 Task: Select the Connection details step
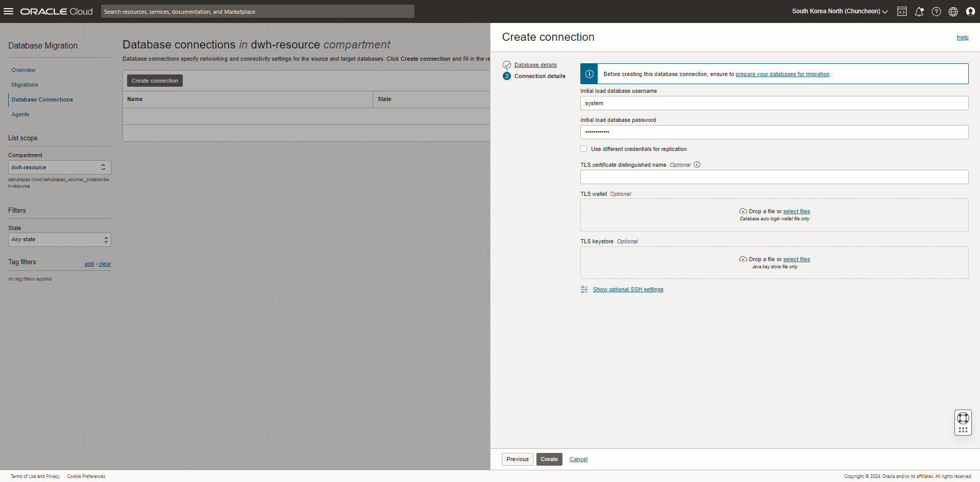540,76
